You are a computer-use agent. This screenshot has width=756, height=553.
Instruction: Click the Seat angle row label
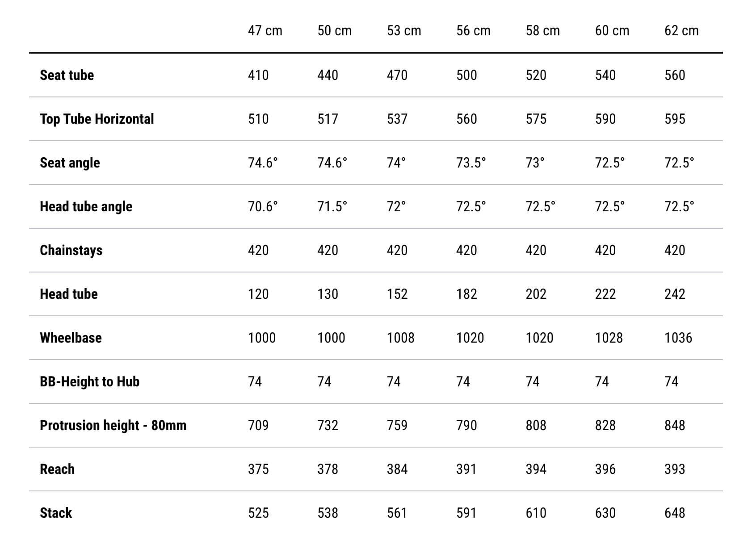(x=70, y=163)
